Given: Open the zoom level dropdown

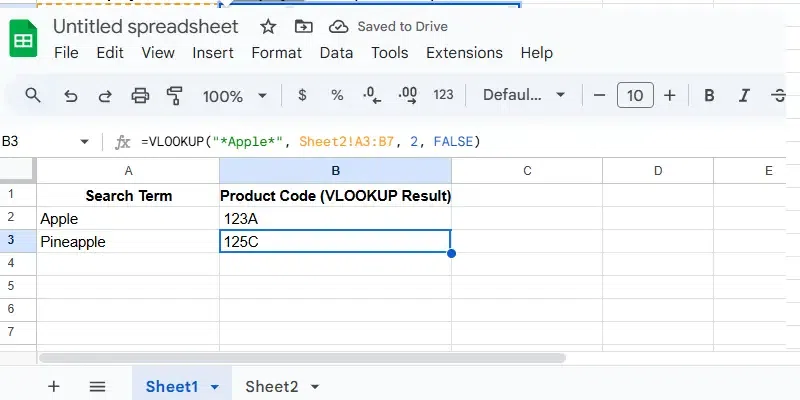Looking at the screenshot, I should click(234, 96).
